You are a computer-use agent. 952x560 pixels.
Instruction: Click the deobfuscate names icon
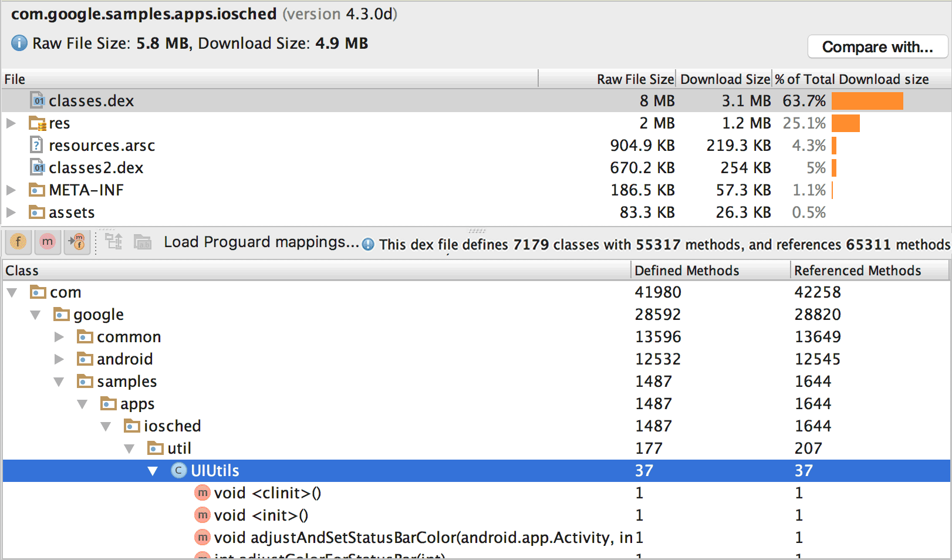pyautogui.click(x=142, y=242)
